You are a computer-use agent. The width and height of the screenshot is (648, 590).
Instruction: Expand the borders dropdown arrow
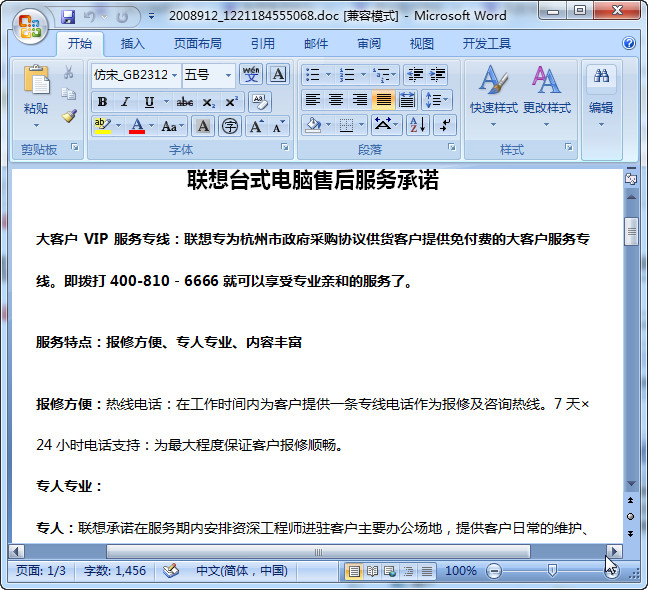point(362,124)
